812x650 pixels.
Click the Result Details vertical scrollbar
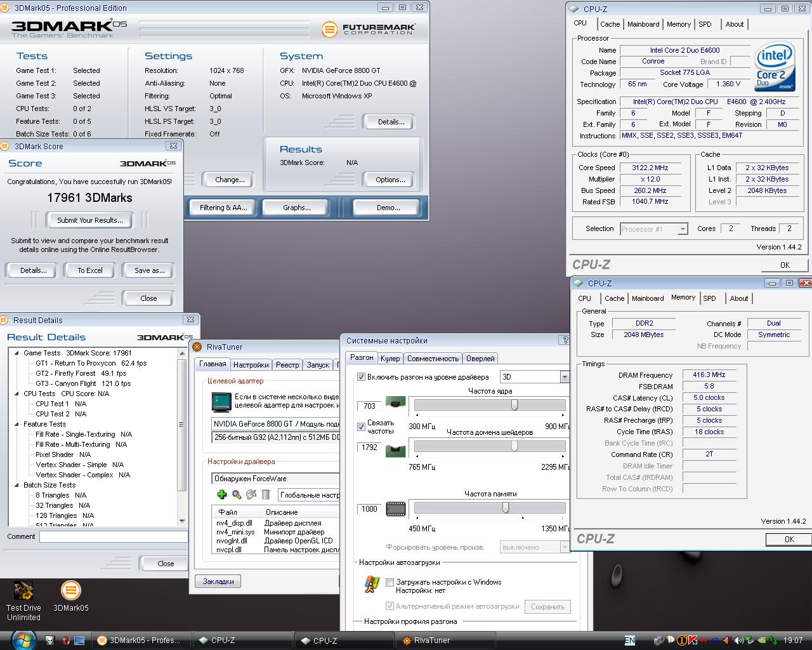(x=182, y=436)
